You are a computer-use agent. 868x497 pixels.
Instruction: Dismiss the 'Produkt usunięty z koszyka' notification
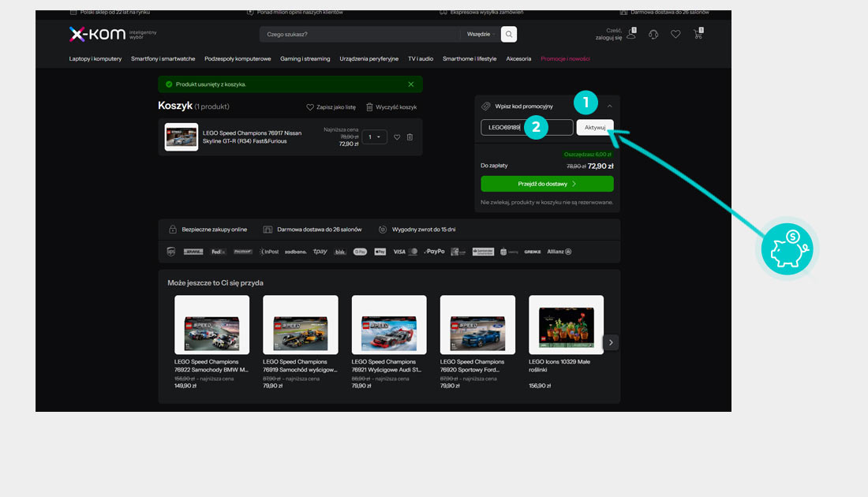pos(411,84)
